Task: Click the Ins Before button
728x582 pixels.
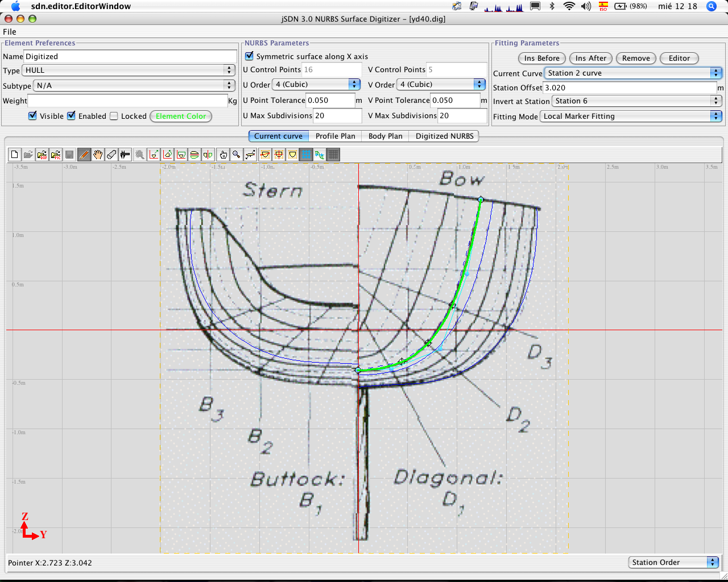Action: [542, 58]
